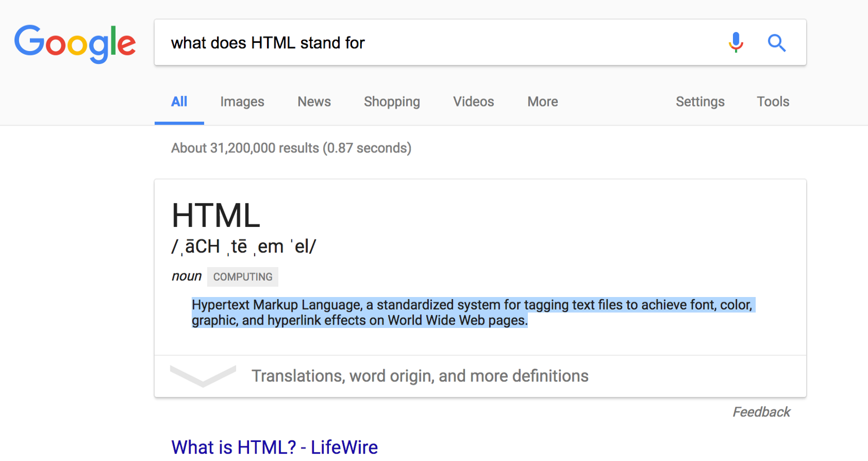Image resolution: width=868 pixels, height=461 pixels.
Task: Click the results count text
Action: point(291,148)
